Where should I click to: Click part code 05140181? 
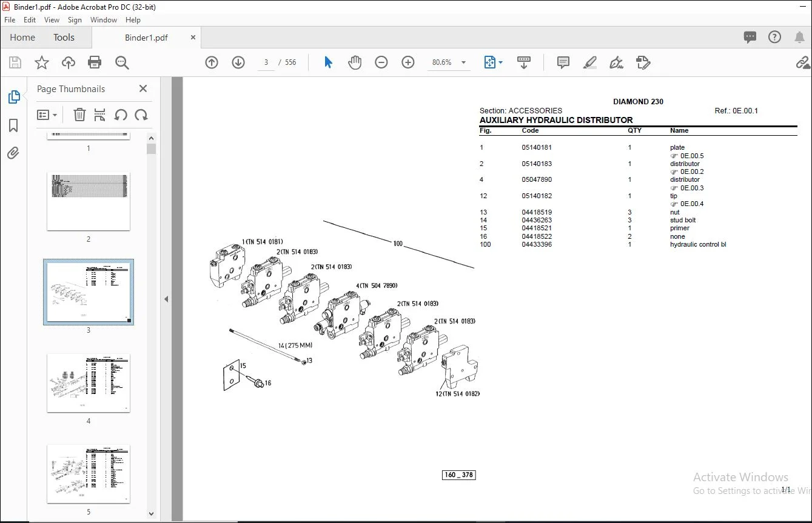pyautogui.click(x=537, y=147)
